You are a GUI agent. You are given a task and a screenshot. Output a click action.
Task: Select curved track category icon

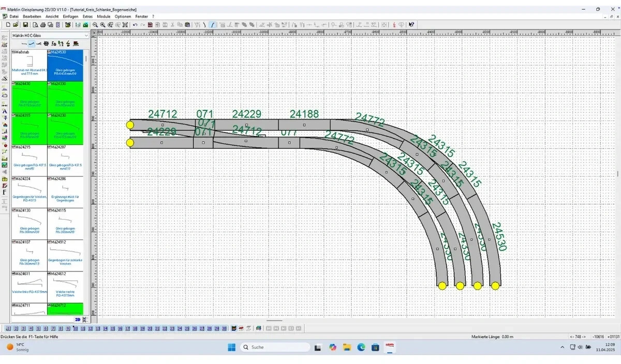(x=32, y=43)
